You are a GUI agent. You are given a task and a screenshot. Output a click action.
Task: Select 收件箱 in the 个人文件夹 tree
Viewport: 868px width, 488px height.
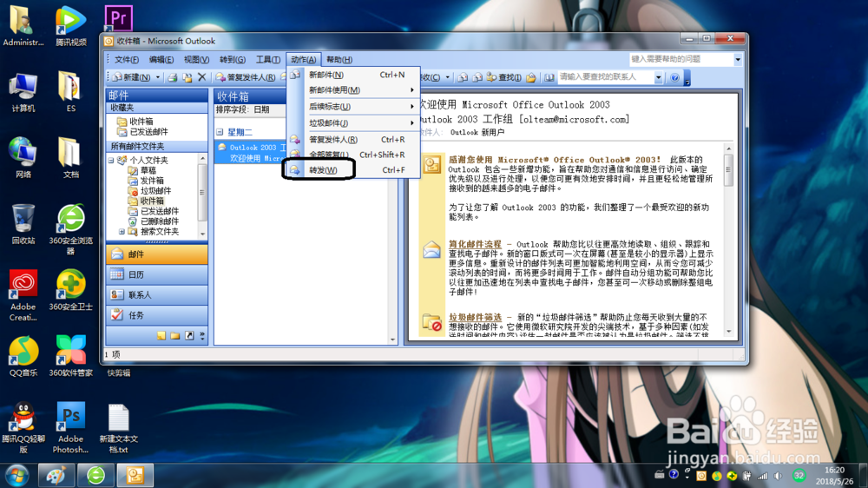pyautogui.click(x=152, y=201)
